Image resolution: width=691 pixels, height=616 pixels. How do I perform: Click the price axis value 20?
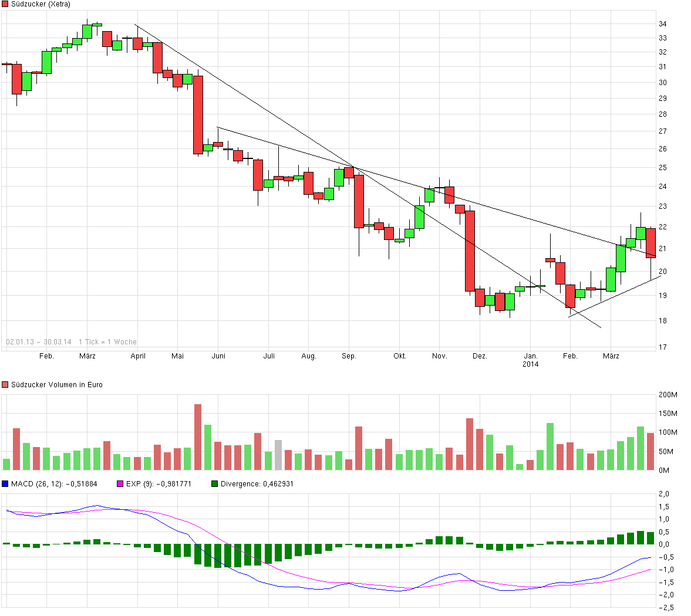click(663, 272)
